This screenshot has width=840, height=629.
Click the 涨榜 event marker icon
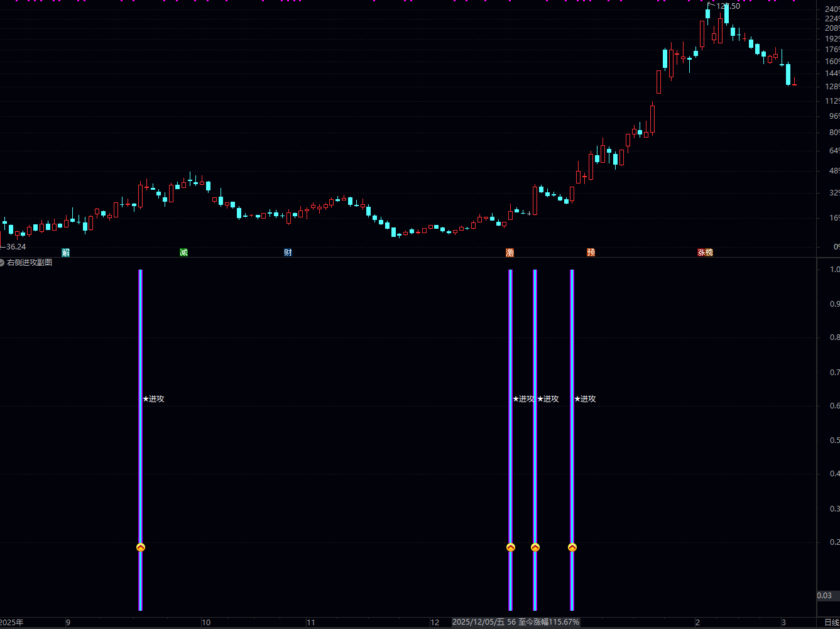pos(706,253)
